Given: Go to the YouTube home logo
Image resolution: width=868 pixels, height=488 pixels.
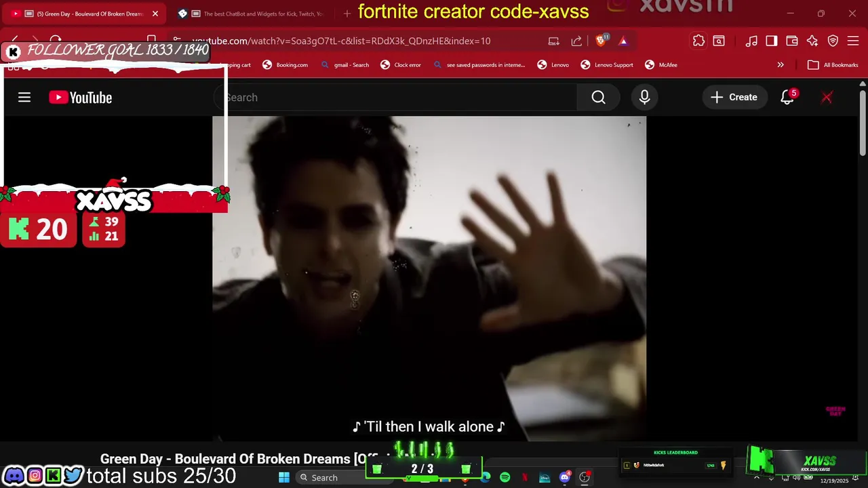Looking at the screenshot, I should (x=80, y=98).
